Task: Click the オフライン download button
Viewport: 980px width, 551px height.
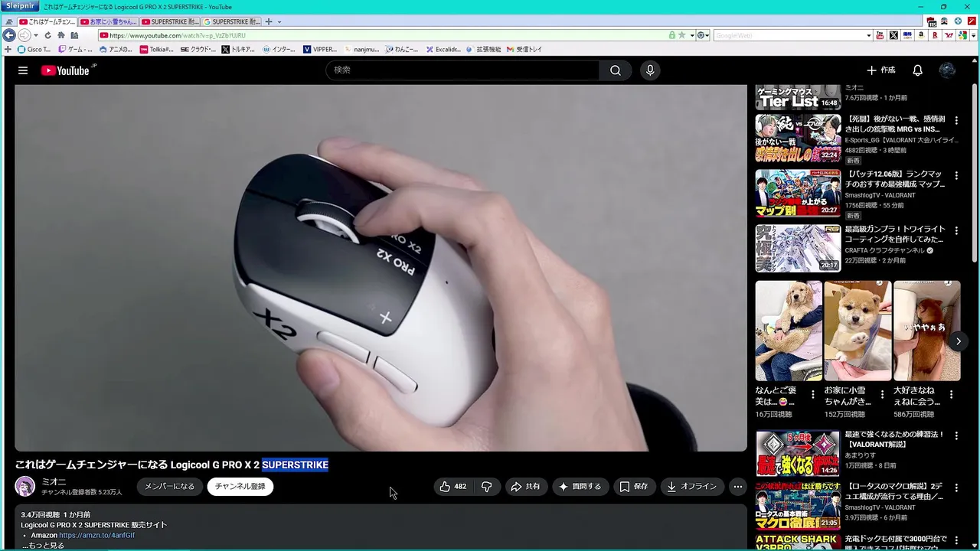Action: pos(692,487)
